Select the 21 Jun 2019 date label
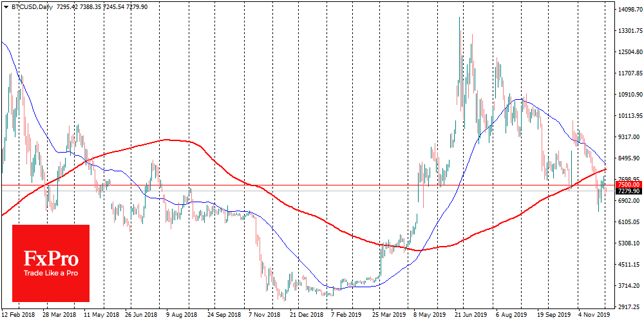The width and height of the screenshot is (644, 322). (469, 316)
